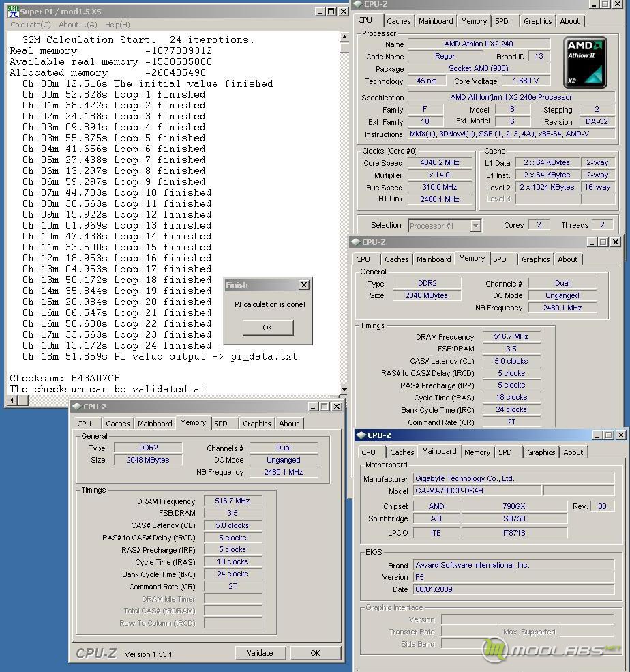Open the About...(A) menu in Super PI
This screenshot has width=630, height=672.
pyautogui.click(x=78, y=25)
